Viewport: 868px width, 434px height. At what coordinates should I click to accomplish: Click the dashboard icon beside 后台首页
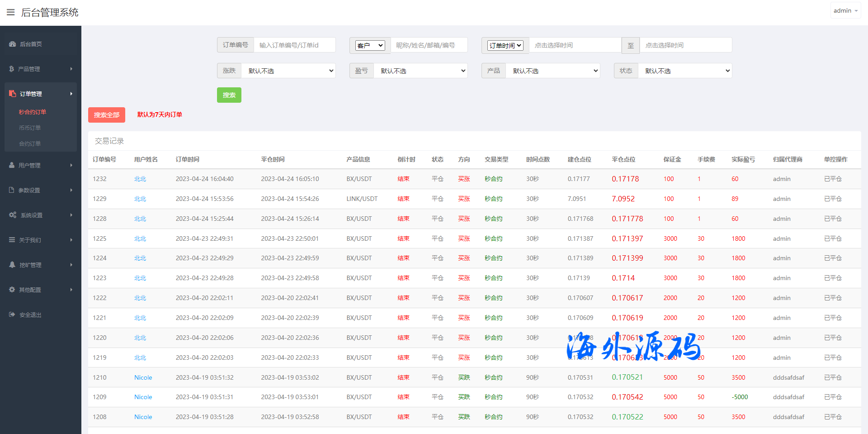12,44
